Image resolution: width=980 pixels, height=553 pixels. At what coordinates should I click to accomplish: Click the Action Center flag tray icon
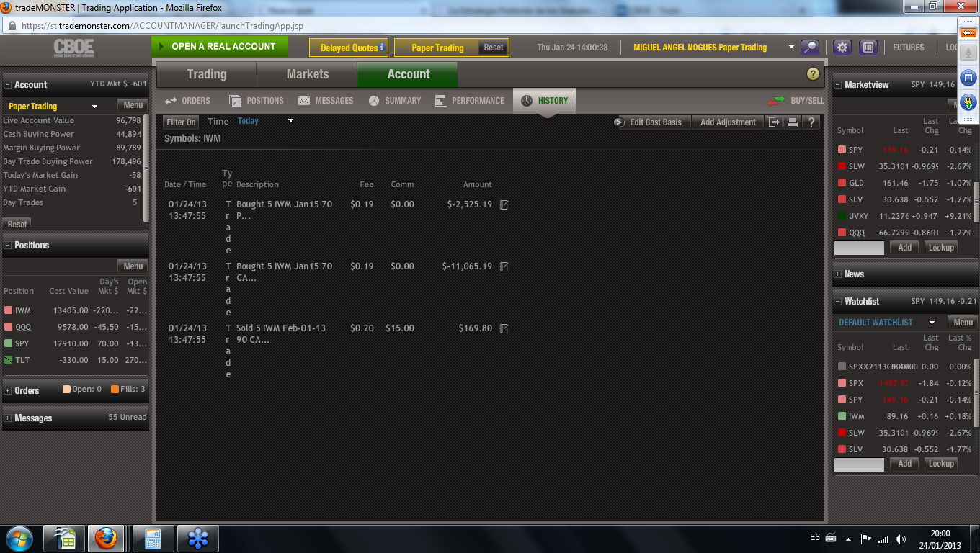click(x=865, y=539)
